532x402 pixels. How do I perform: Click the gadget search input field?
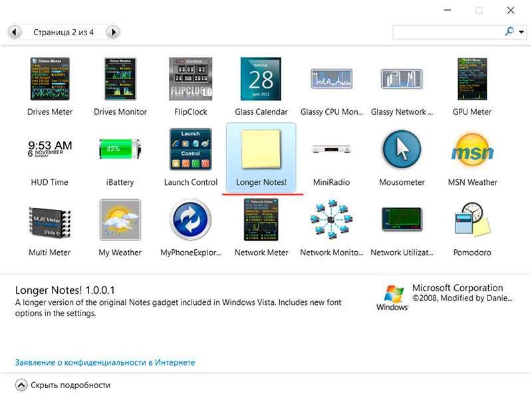pos(448,32)
